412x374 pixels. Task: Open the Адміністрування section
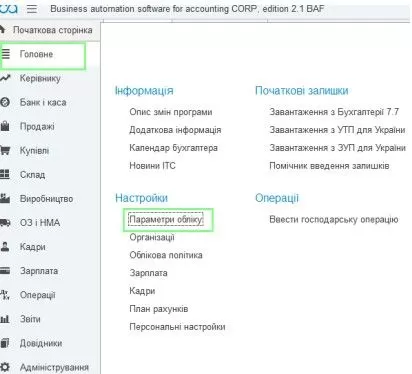[x=54, y=367]
